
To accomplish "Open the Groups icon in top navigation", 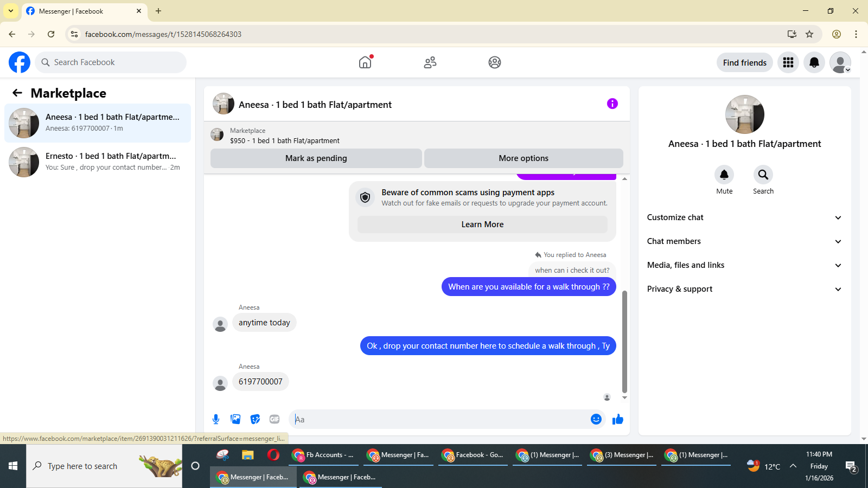I will pyautogui.click(x=495, y=62).
